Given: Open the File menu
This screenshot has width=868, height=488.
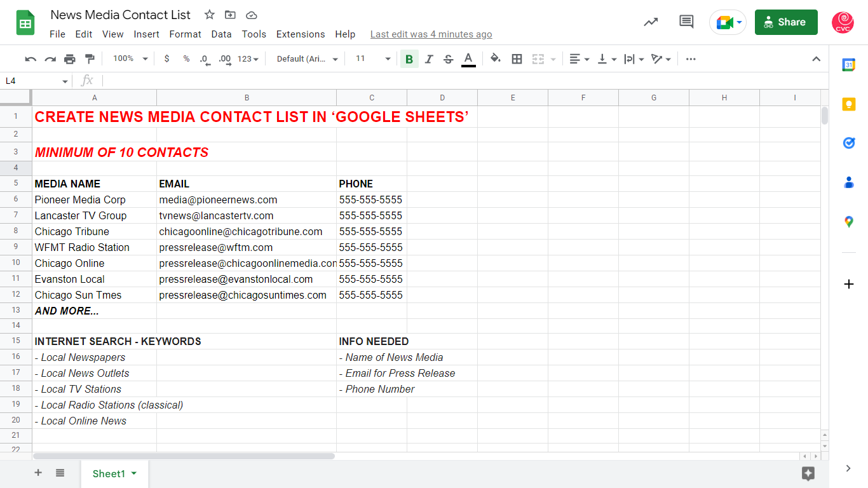Looking at the screenshot, I should (x=57, y=34).
